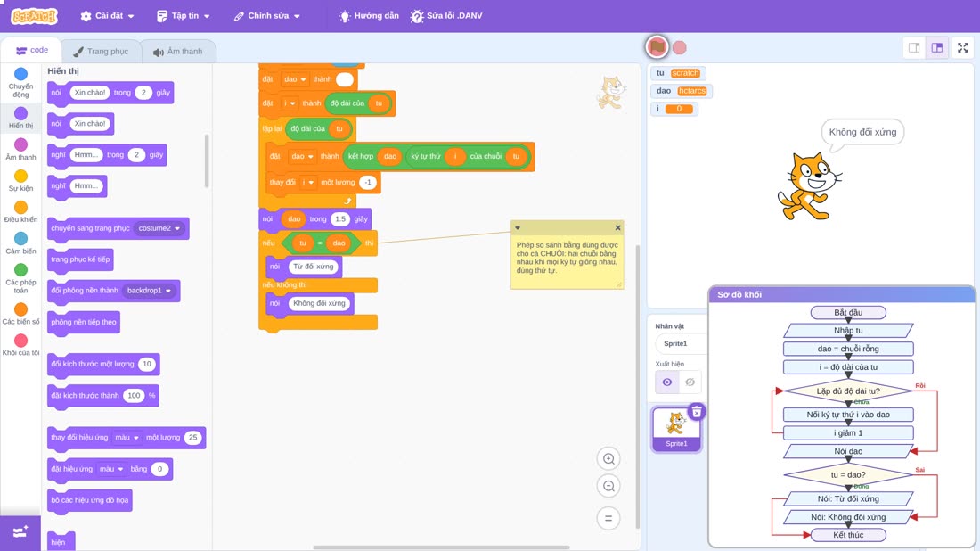Close the yellow comment note

[617, 227]
